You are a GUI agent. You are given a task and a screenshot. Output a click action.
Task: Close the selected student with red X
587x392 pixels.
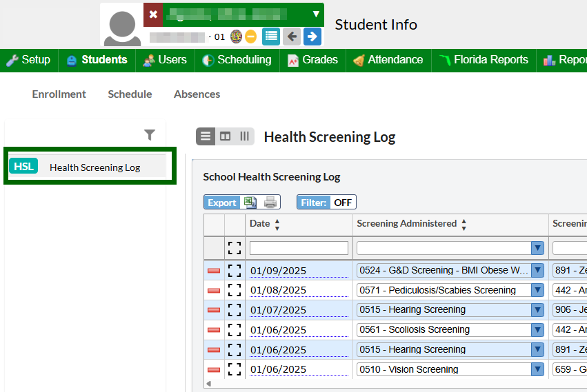(153, 14)
